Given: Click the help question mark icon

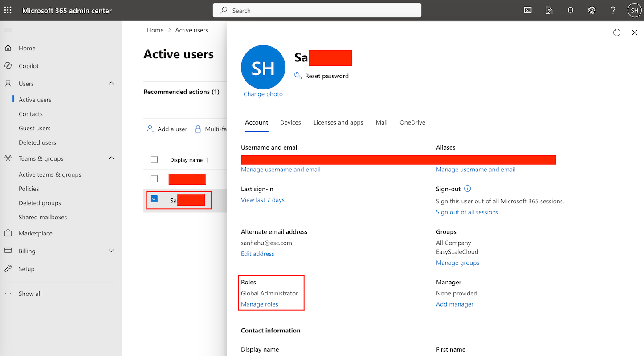Looking at the screenshot, I should pyautogui.click(x=613, y=10).
